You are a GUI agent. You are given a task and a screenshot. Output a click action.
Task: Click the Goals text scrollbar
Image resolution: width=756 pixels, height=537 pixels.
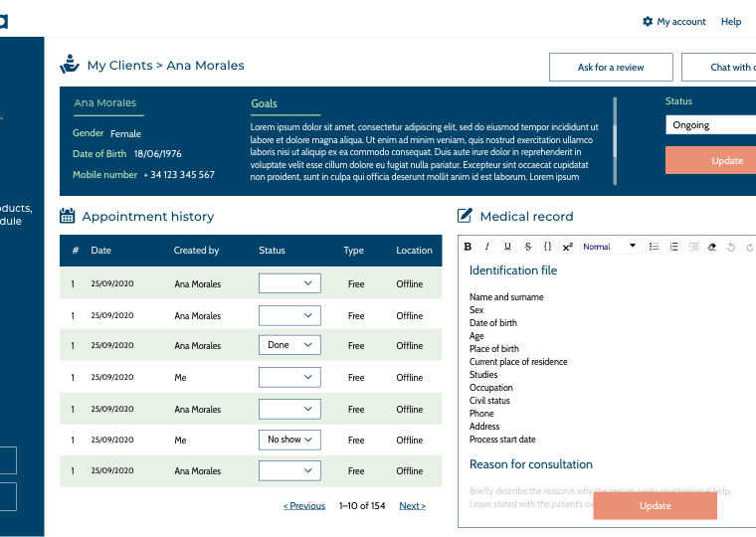615,139
